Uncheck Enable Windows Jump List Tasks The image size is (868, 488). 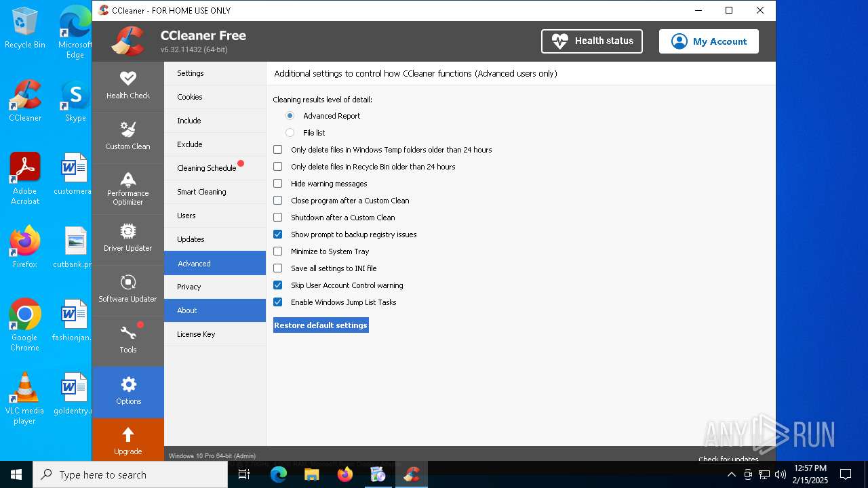(x=278, y=302)
